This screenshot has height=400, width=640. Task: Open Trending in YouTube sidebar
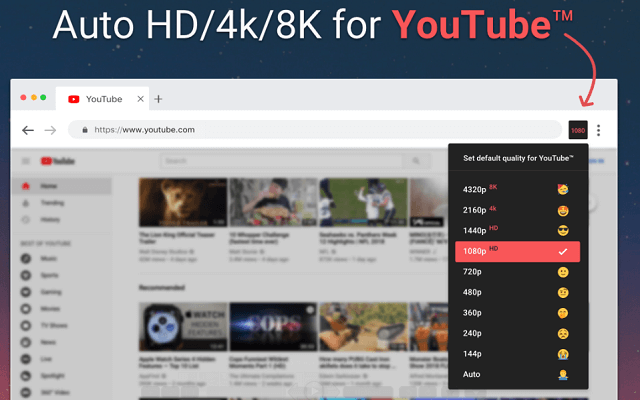tap(62, 203)
